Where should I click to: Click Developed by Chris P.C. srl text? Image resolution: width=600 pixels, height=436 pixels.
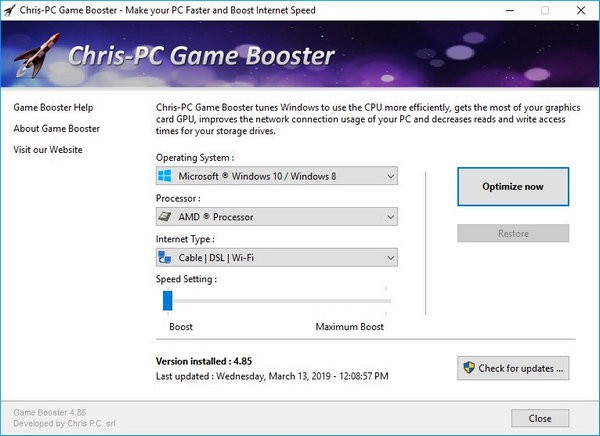pos(64,423)
